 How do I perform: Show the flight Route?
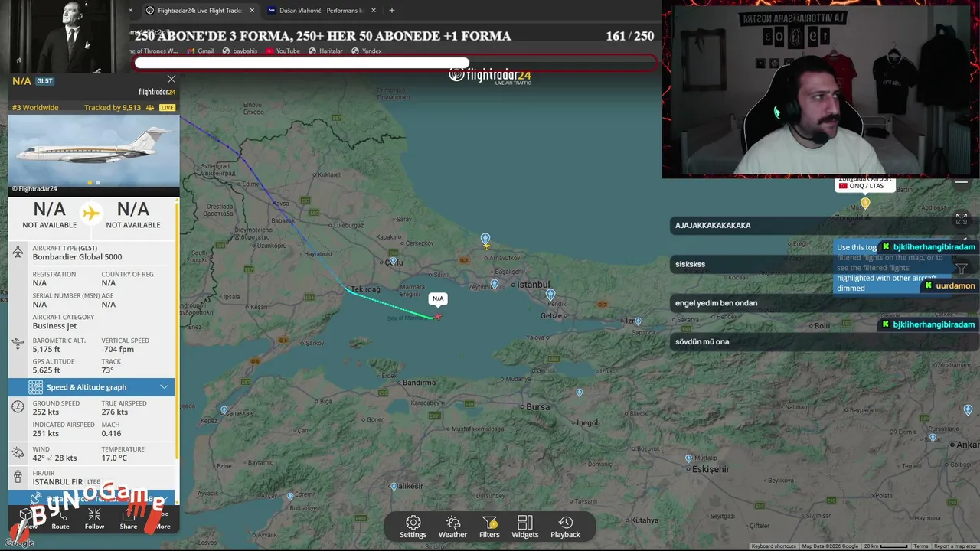pyautogui.click(x=60, y=520)
